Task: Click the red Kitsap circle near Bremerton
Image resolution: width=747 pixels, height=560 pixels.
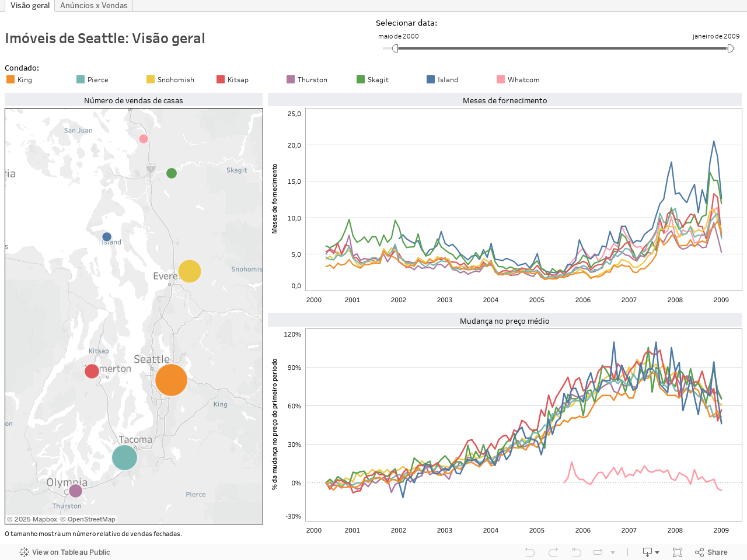Action: coord(92,371)
